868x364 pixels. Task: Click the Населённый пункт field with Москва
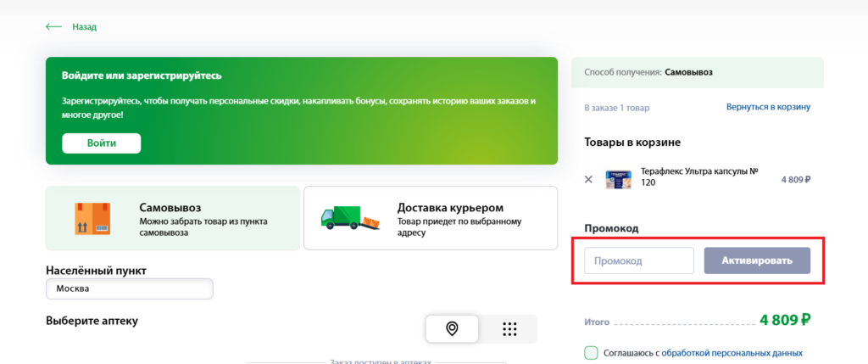130,288
